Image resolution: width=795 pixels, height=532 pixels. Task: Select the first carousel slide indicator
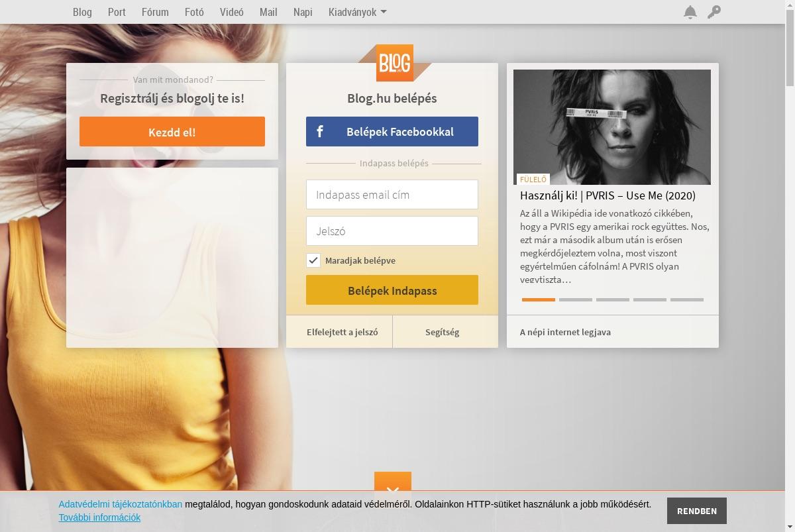[x=539, y=299]
